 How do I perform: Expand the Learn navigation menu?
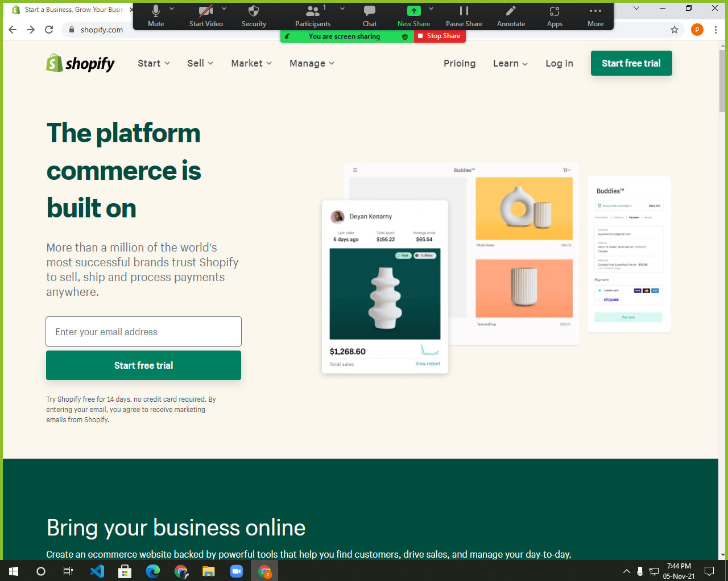coord(510,63)
